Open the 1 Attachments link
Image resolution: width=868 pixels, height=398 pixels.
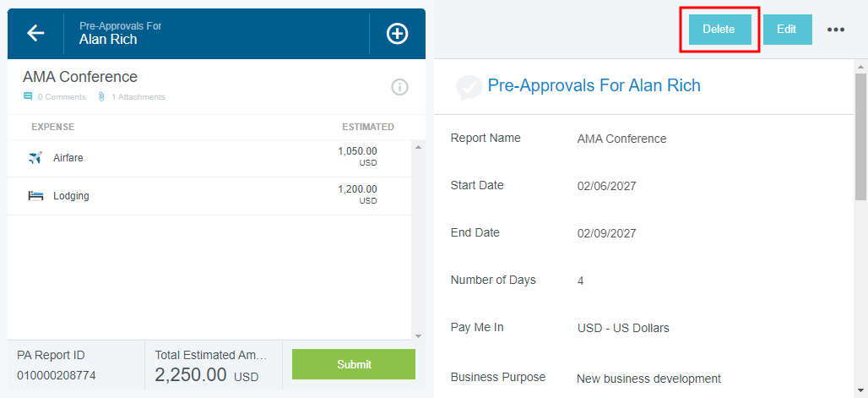coord(138,97)
